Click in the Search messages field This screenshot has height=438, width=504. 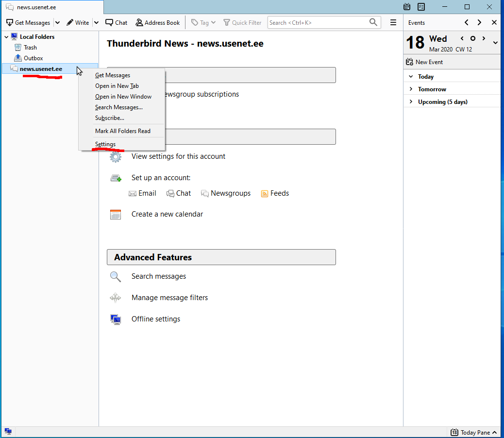tap(318, 23)
